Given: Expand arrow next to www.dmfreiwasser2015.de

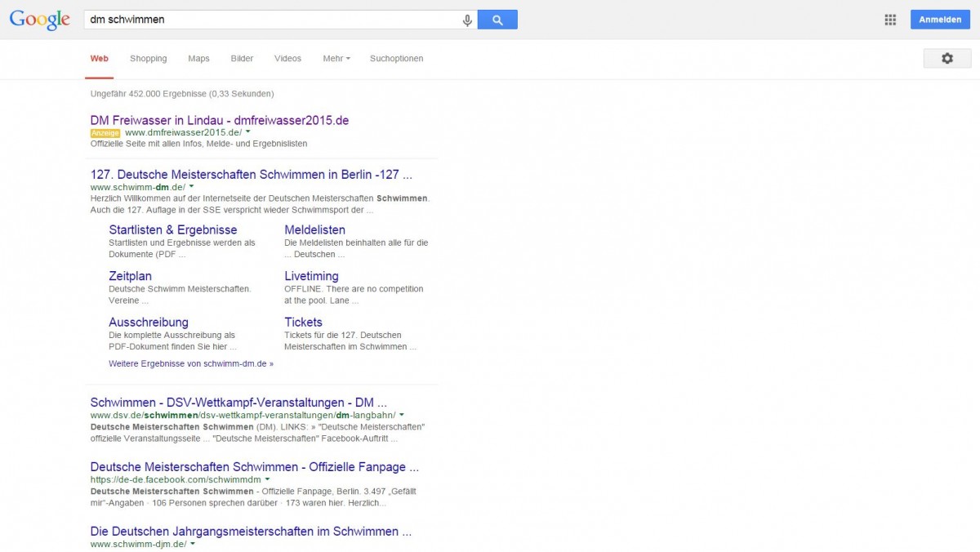Looking at the screenshot, I should coord(247,132).
